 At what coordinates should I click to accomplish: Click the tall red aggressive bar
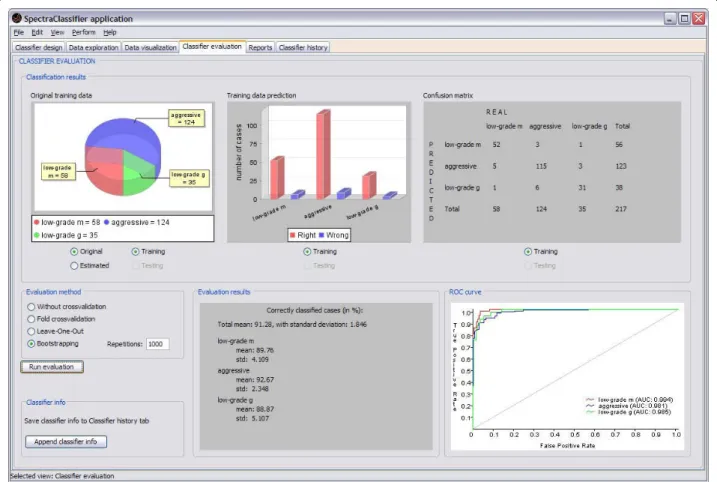pyautogui.click(x=323, y=155)
